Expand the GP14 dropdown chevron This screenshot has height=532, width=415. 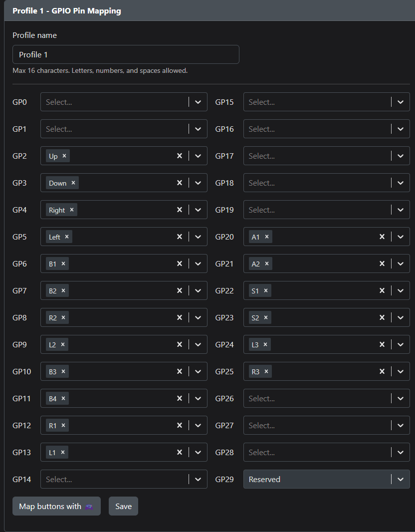click(198, 479)
